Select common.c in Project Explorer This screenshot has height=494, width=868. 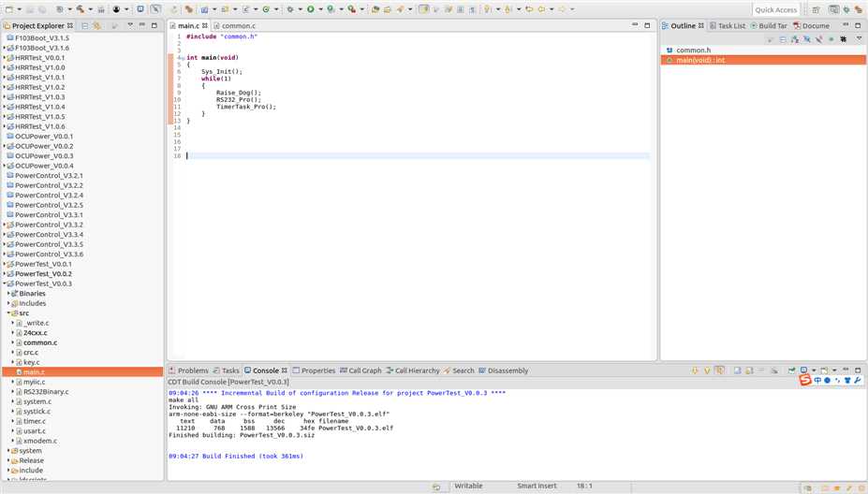coord(40,343)
